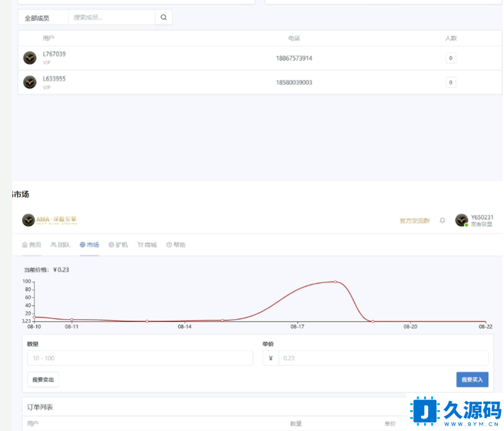
Task: Open the 帮助 help tab
Action: (176, 245)
